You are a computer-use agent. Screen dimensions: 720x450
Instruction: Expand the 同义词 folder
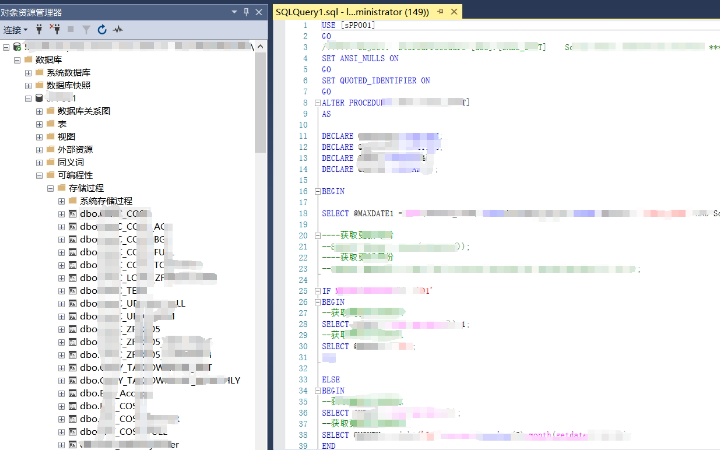point(39,163)
